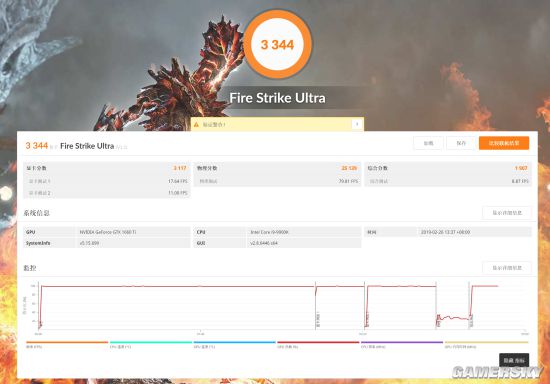550x384 pixels.
Task: Click the orange online compare results button
Action: tap(504, 143)
